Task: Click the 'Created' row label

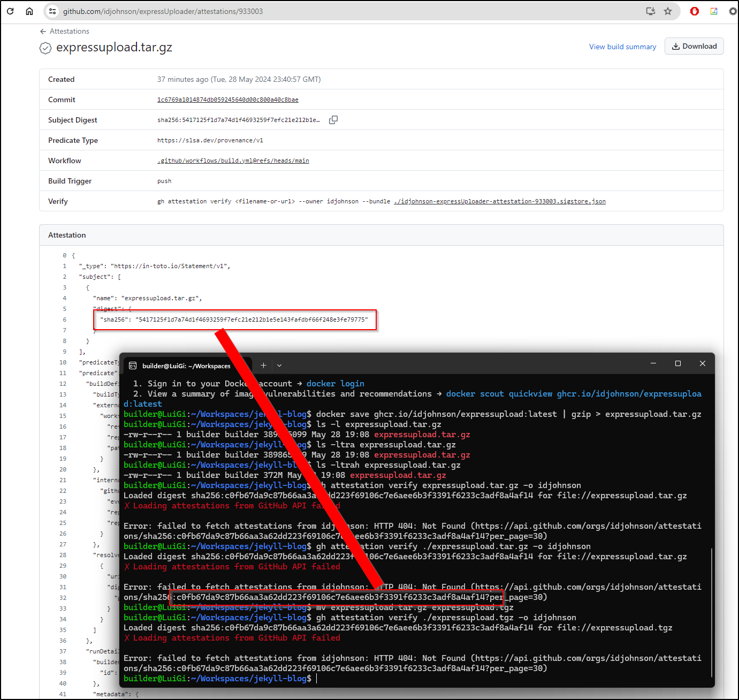Action: tap(62, 79)
